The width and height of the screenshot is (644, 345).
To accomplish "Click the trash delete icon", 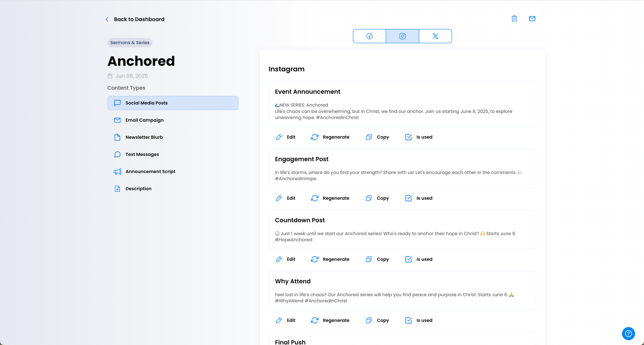I will [514, 18].
